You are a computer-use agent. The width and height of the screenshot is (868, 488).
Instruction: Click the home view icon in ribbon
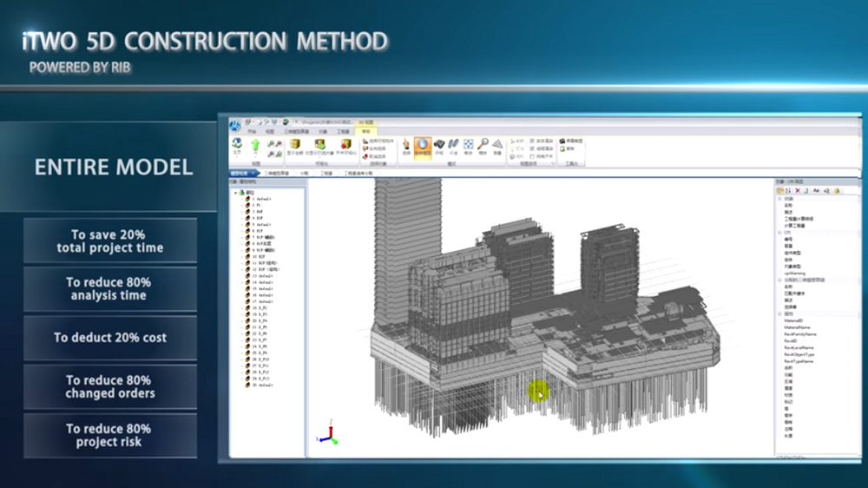click(237, 144)
